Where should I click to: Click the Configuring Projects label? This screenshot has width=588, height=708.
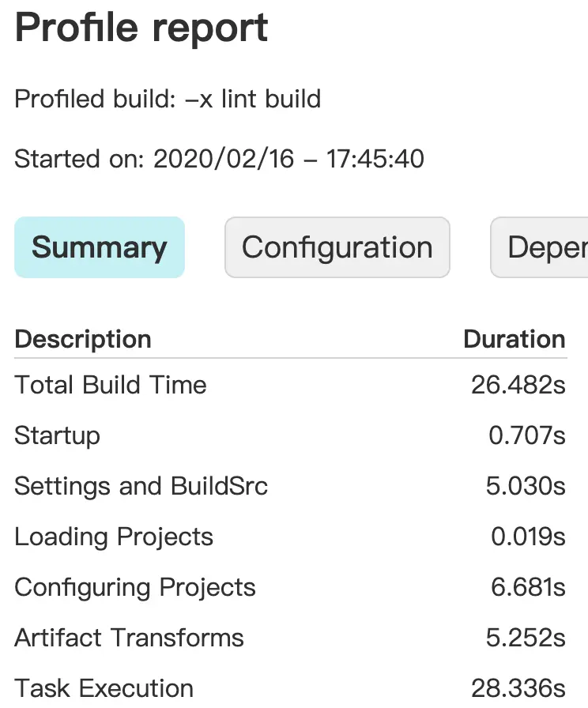click(x=135, y=587)
